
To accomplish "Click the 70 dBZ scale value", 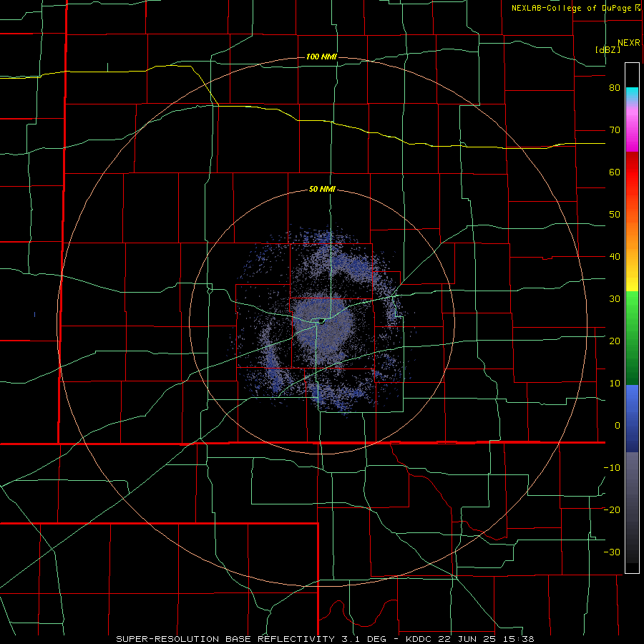I will pos(615,130).
